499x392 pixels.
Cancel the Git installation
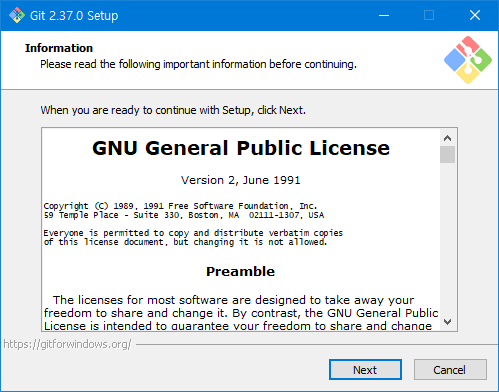point(450,370)
